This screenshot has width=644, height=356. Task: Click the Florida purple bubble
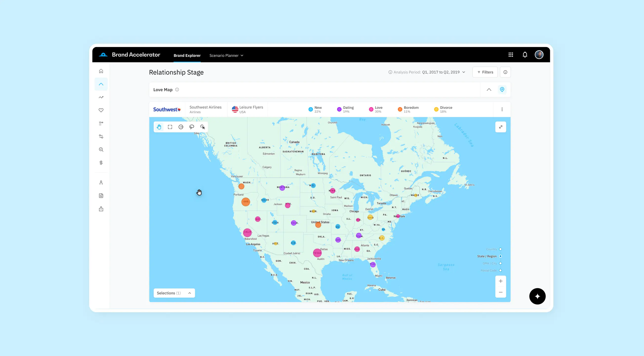tap(373, 264)
